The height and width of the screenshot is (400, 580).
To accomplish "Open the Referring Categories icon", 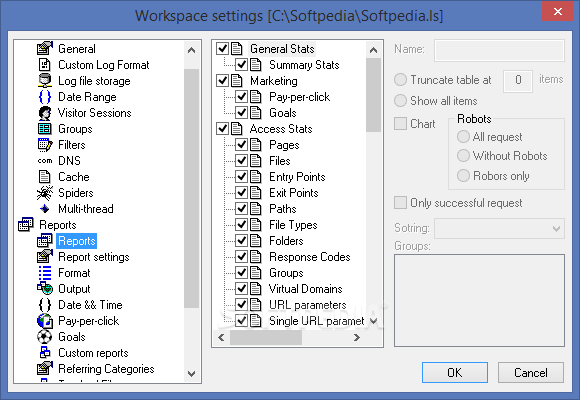I will [45, 369].
